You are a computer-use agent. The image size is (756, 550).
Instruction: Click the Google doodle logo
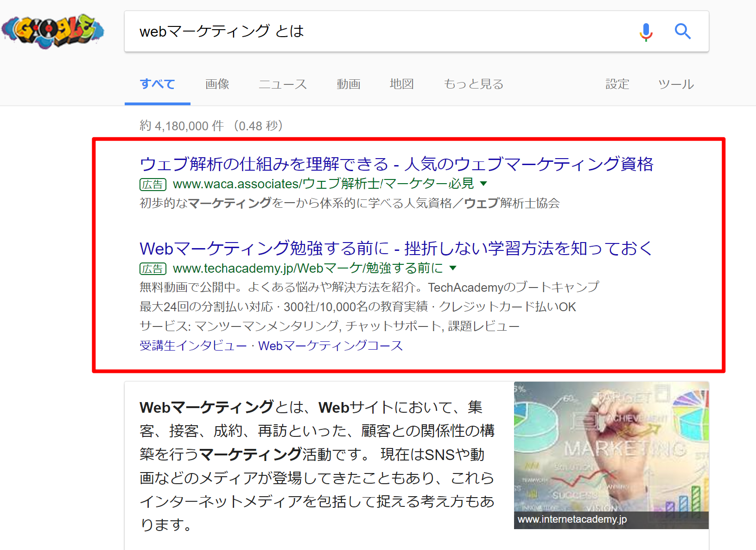tap(52, 31)
